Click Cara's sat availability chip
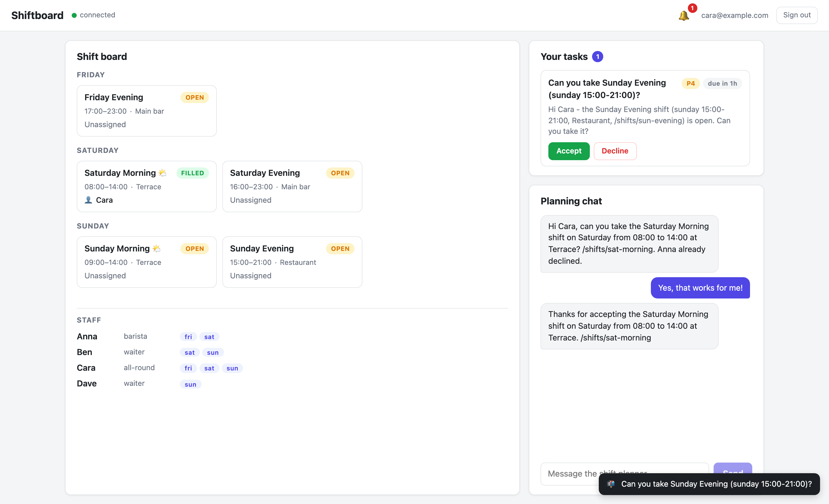The image size is (829, 504). point(209,368)
